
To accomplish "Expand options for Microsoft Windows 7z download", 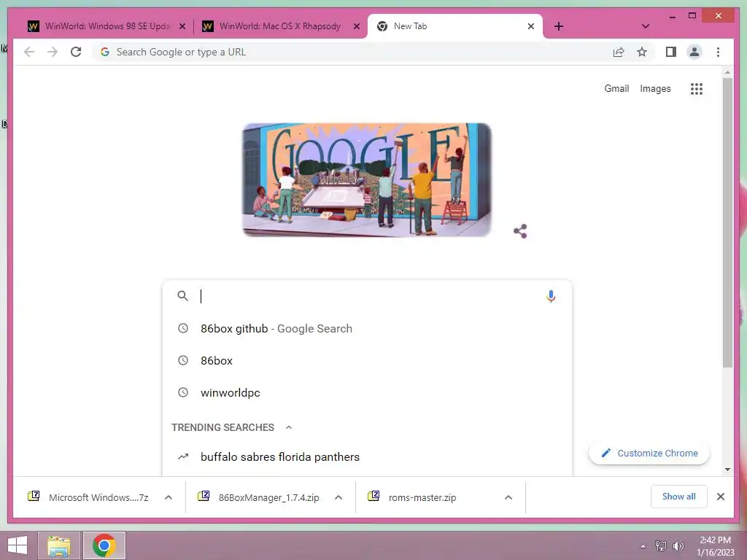I will (x=169, y=497).
